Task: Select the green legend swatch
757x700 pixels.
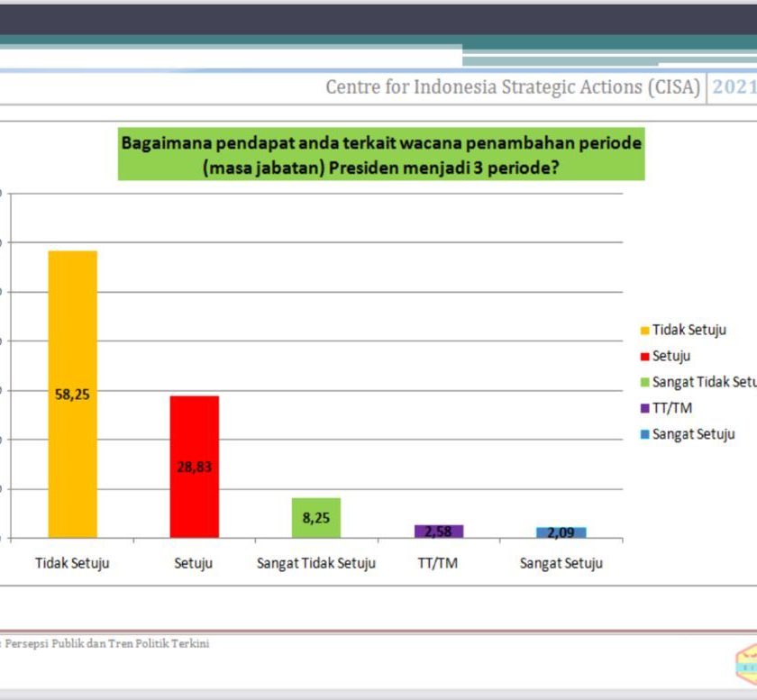Action: (x=645, y=383)
